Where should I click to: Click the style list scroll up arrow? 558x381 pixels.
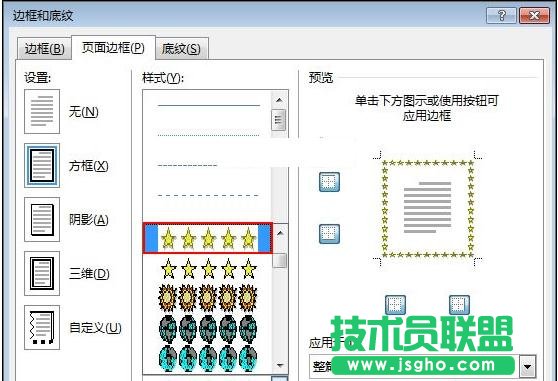click(x=279, y=100)
